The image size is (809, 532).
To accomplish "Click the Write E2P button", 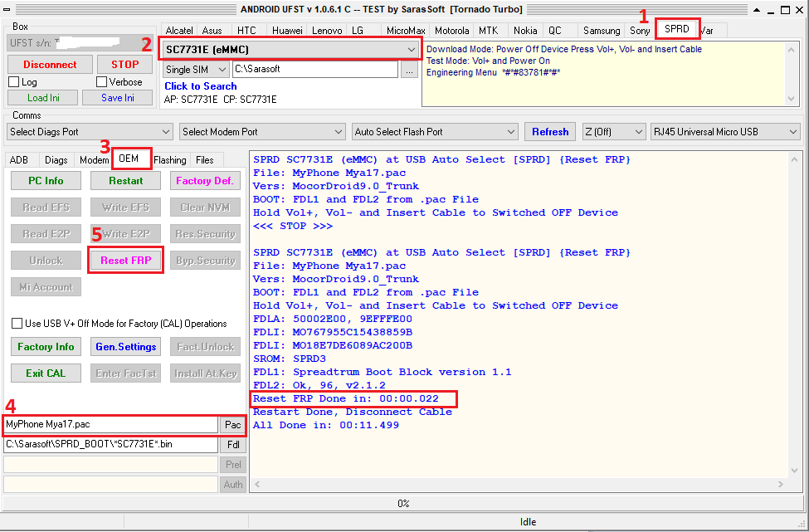I will tap(126, 234).
